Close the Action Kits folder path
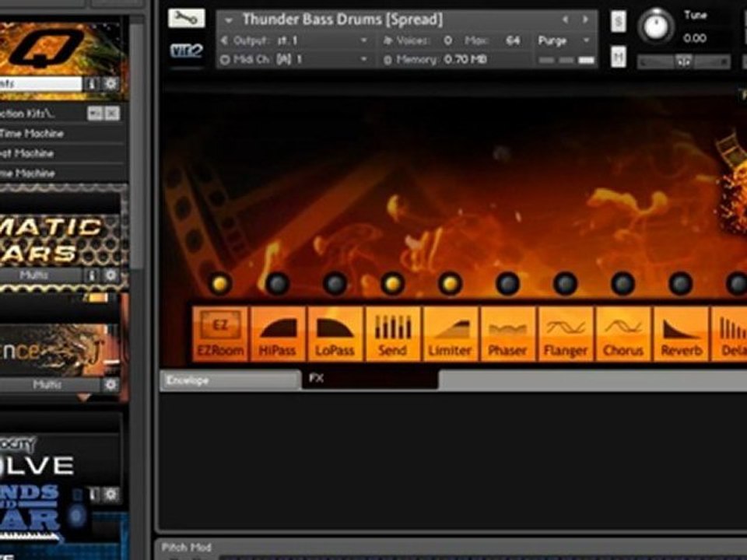The image size is (747, 560). (x=112, y=114)
